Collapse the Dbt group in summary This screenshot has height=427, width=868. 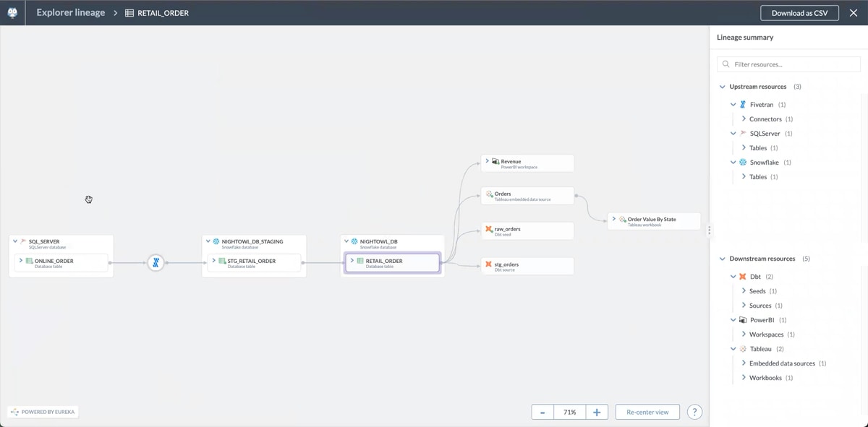[733, 277]
